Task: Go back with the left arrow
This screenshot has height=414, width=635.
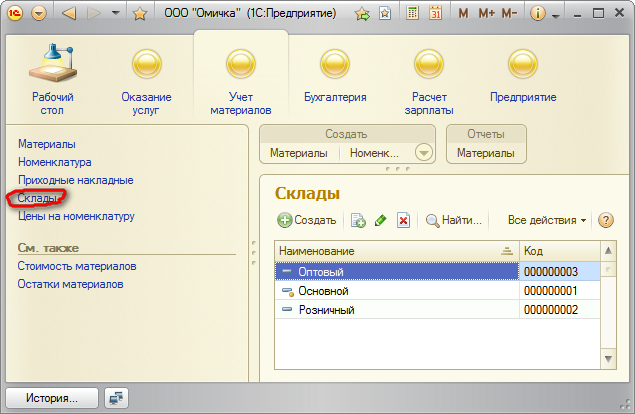Action: [x=69, y=13]
